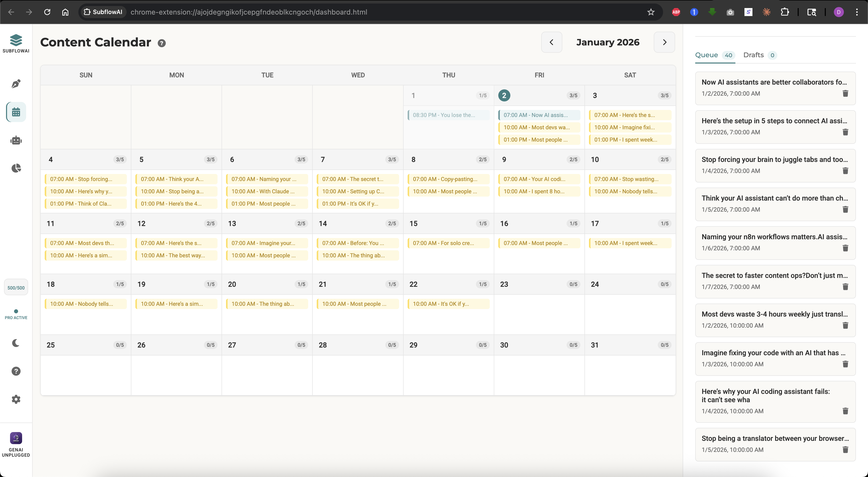Advance to the next month
The width and height of the screenshot is (868, 477).
pos(664,42)
